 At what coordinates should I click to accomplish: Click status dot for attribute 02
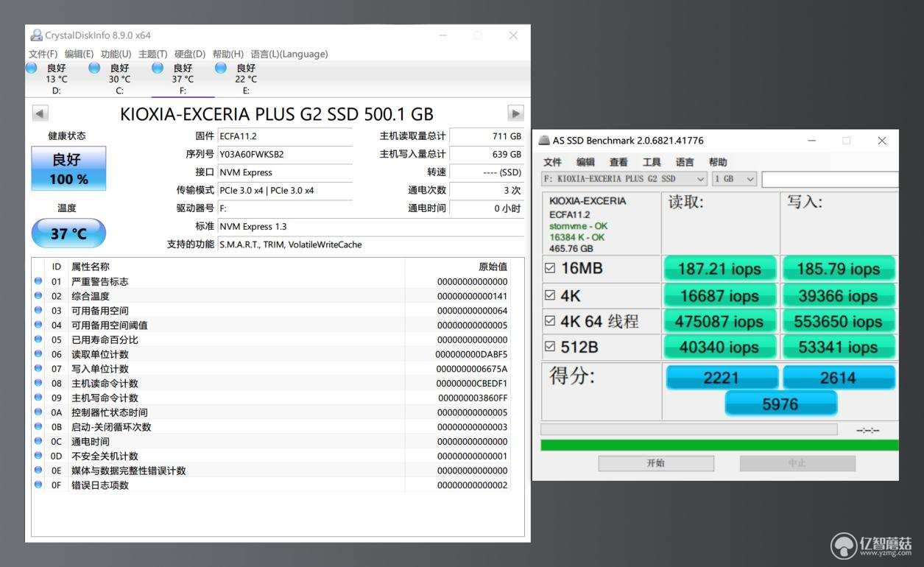38,295
